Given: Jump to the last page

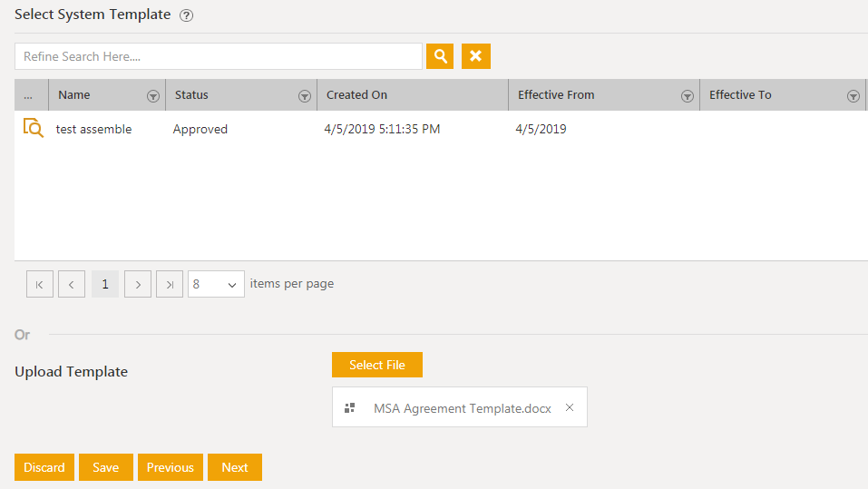Looking at the screenshot, I should pos(170,284).
